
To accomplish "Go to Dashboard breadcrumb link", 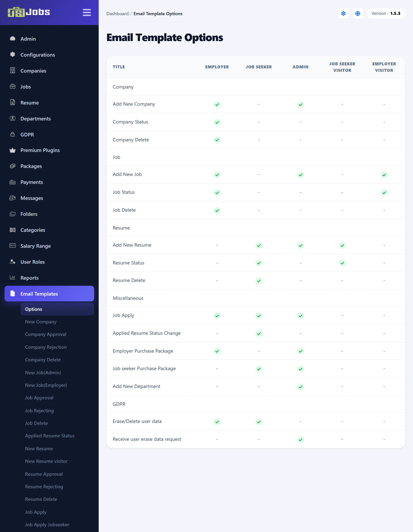I will click(x=117, y=14).
